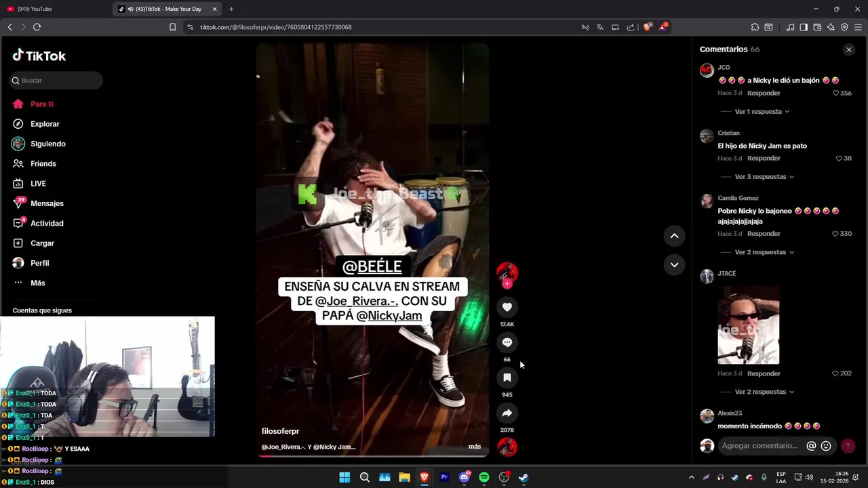
Task: Go to previous video with up arrow
Action: [675, 236]
